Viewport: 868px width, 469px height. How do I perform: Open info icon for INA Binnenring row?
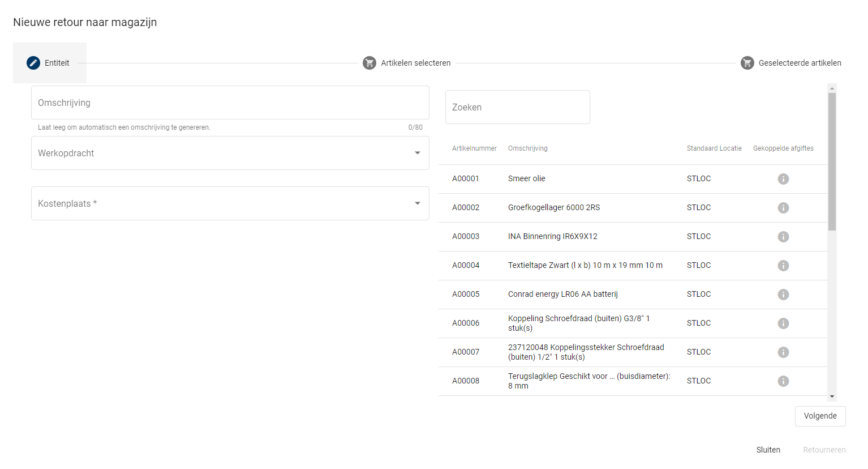coord(783,237)
